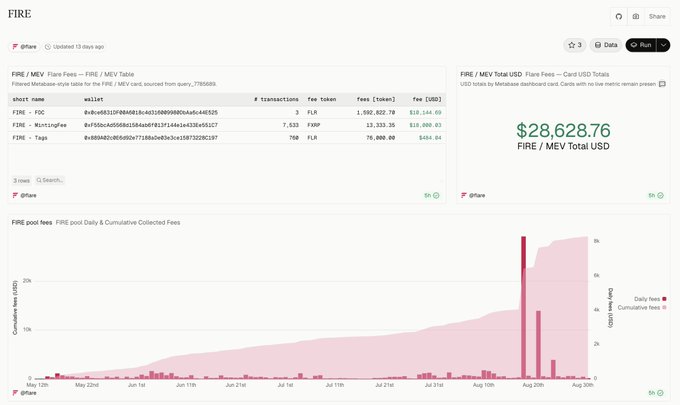Click wallet address of FIRE - MintingFee
The height and width of the screenshot is (405, 680).
click(x=151, y=125)
